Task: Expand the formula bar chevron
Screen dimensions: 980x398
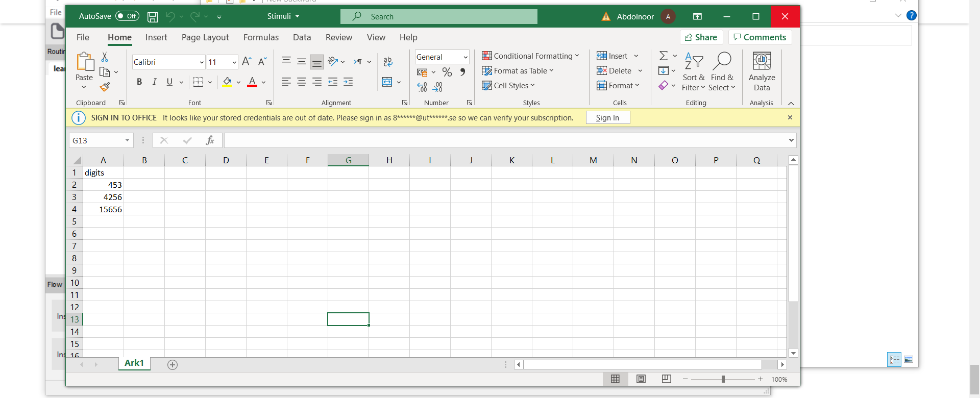Action: click(x=791, y=140)
